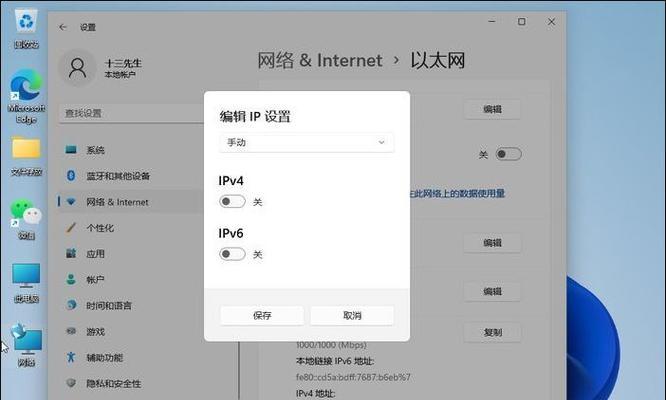Click the 本地帐户 label under the username
Viewport: 666px width, 400px height.
click(120, 74)
